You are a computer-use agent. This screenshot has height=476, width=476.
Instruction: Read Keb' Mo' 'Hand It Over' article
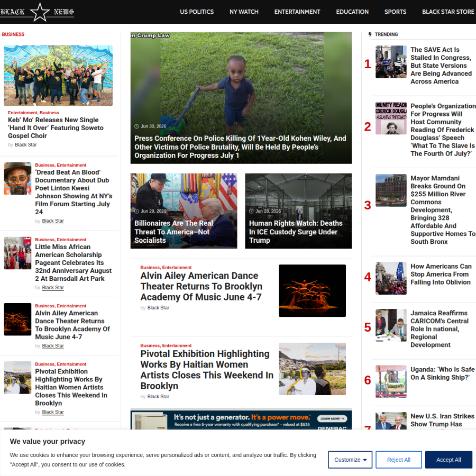(x=56, y=128)
